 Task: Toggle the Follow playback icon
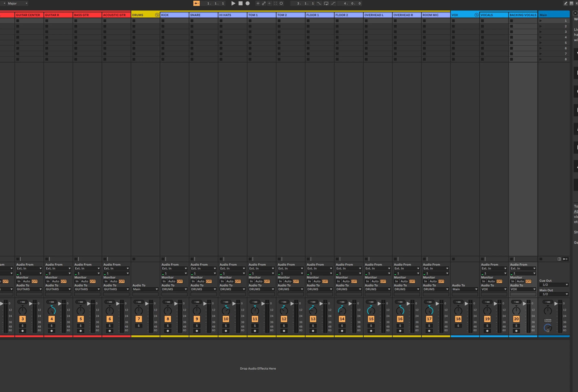[x=196, y=3]
